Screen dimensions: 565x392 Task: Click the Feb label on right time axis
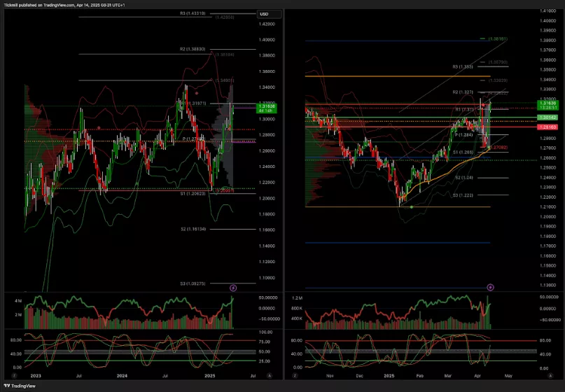pos(420,375)
